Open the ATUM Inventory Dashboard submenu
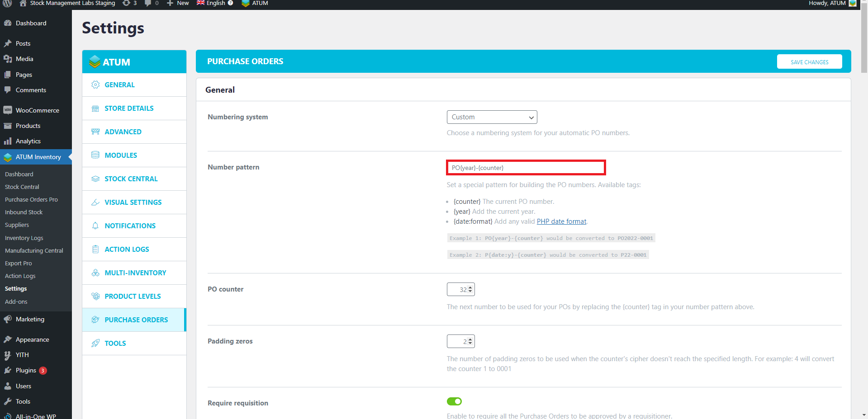This screenshot has height=419, width=868. [19, 174]
